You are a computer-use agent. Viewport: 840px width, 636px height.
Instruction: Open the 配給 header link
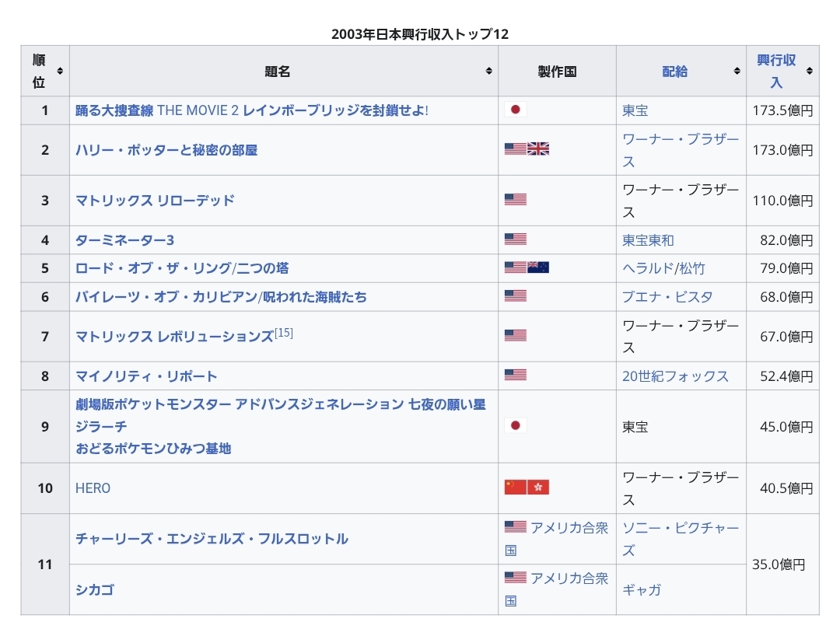[x=674, y=71]
